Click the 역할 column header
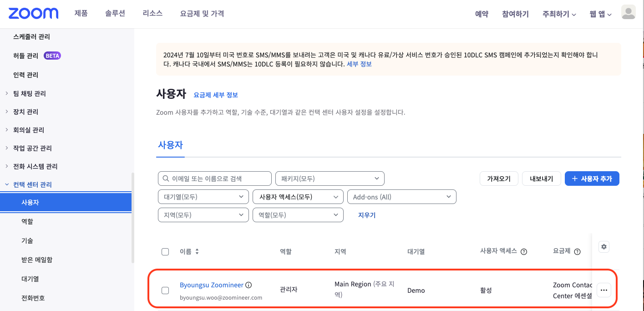 point(286,251)
